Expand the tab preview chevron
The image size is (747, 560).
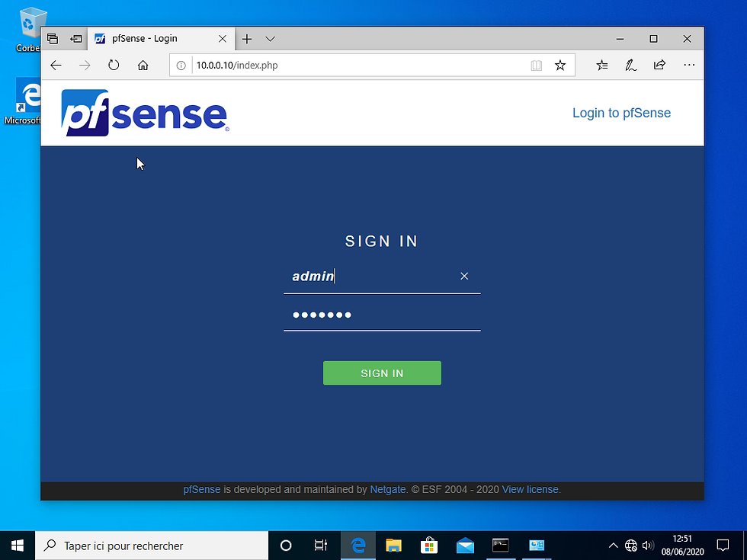[x=270, y=39]
